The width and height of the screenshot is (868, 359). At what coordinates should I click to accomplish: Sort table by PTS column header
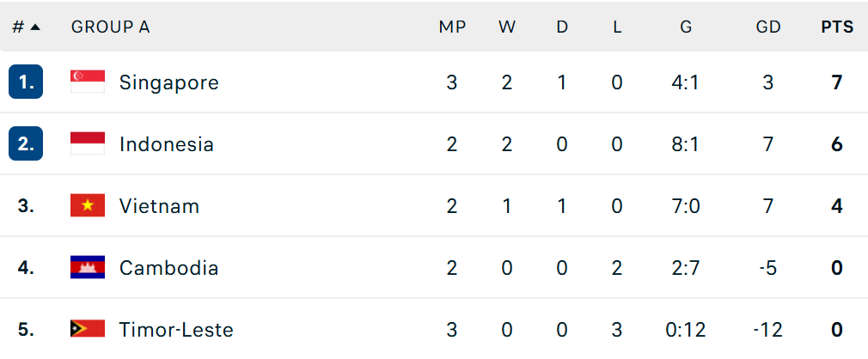837,27
